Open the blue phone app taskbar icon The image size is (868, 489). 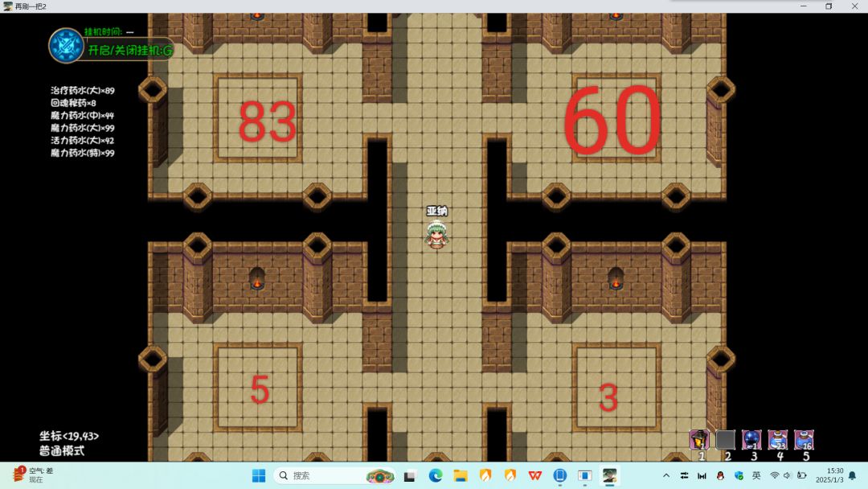point(559,475)
